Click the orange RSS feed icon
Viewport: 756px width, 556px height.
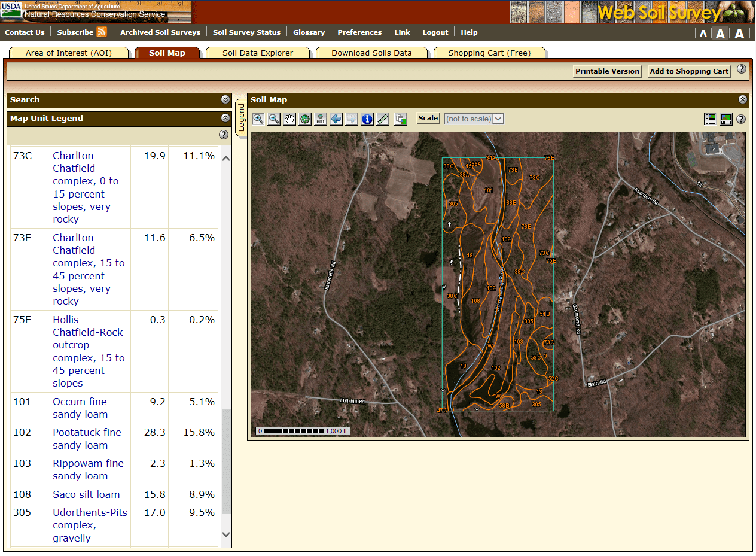tap(102, 32)
